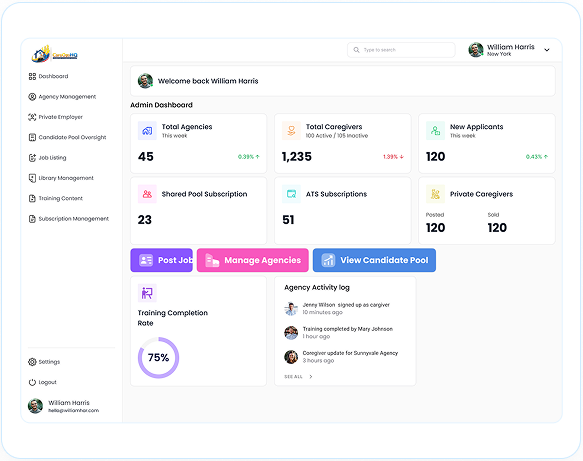Image resolution: width=583 pixels, height=461 pixels.
Task: Click the Settings gear icon
Action: pos(32,362)
